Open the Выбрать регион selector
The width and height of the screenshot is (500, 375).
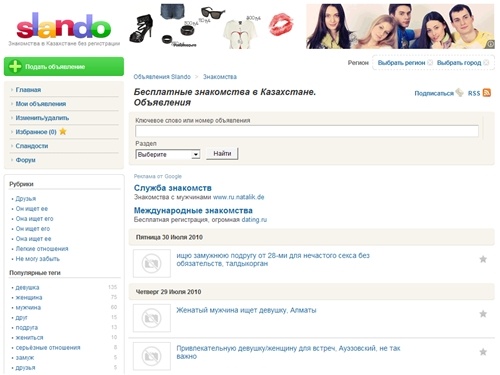[401, 63]
